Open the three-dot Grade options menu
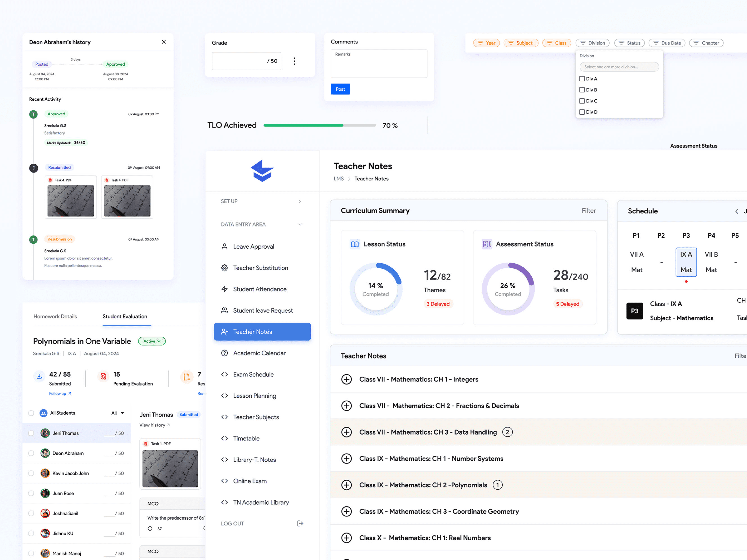 (294, 61)
